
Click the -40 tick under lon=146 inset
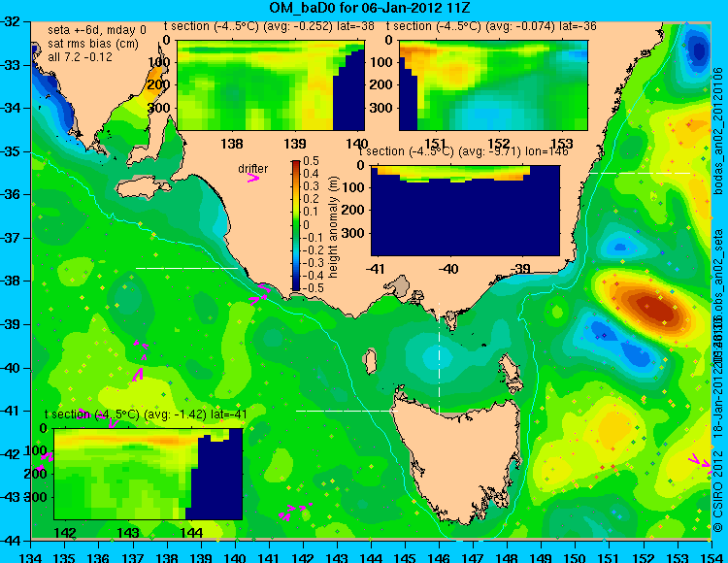coord(448,269)
